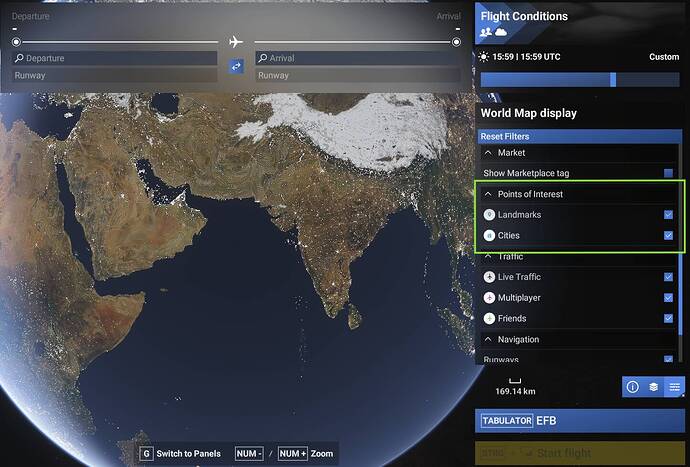Open the map info icon button
This screenshot has height=467, width=690.
pos(632,387)
